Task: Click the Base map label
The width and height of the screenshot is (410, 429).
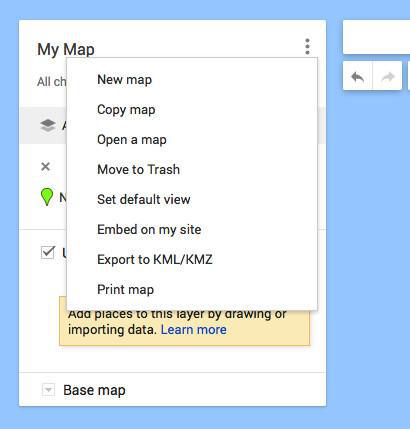Action: click(x=94, y=390)
